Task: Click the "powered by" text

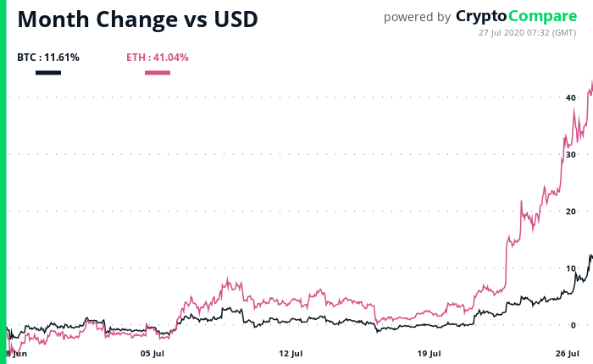Action: pyautogui.click(x=417, y=17)
